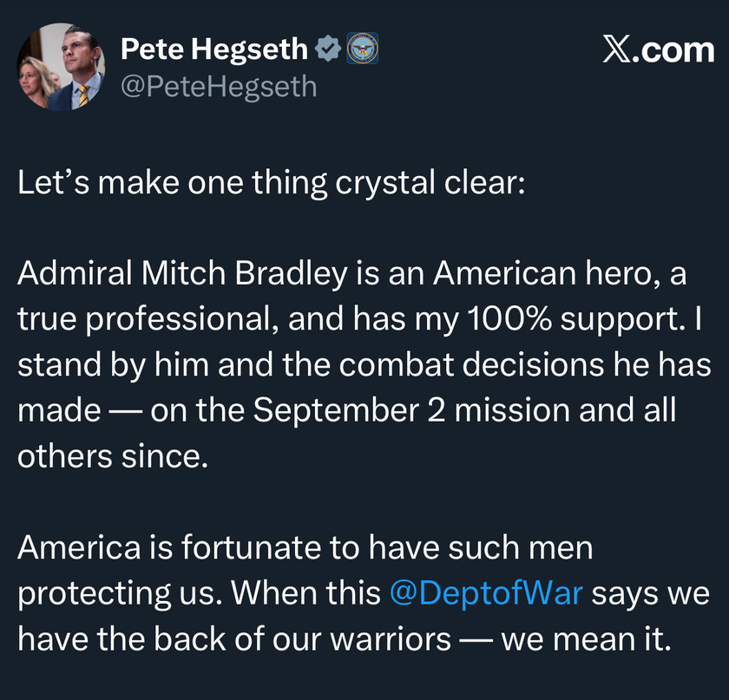Follow the @DeptofWar mention link
Image resolution: width=729 pixels, height=700 pixels.
click(x=485, y=593)
